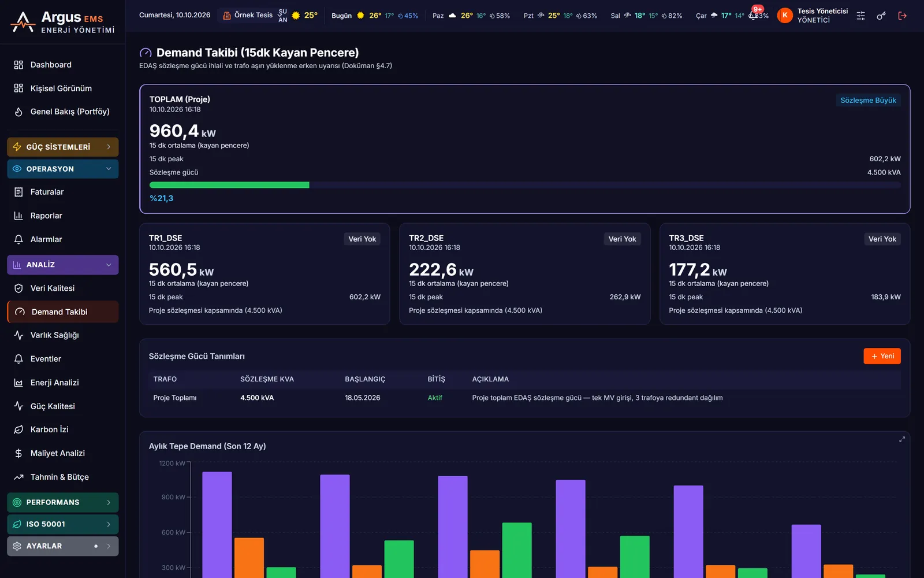The image size is (924, 578).
Task: Click the Varlık Sağlığı pulse icon
Action: (18, 335)
